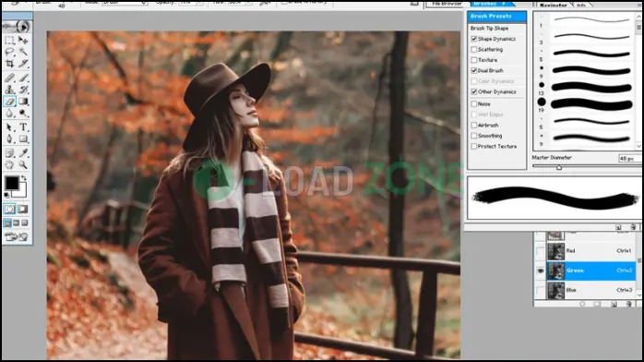The width and height of the screenshot is (644, 362).
Task: Load channel as selection icon
Action: click(582, 304)
